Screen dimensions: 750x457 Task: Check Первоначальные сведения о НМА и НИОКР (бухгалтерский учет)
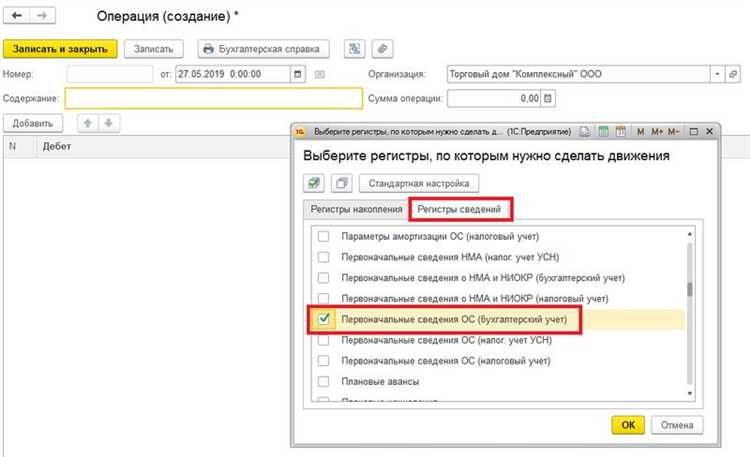[x=324, y=278]
